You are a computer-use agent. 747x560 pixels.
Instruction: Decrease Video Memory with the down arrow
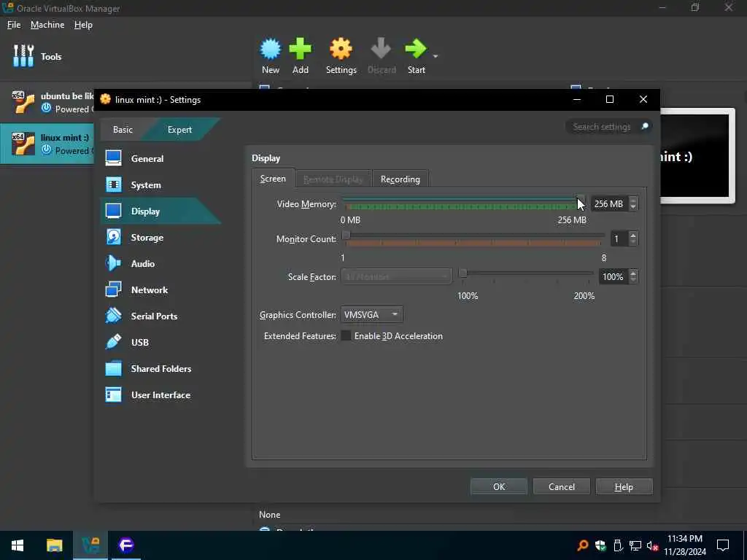(632, 207)
